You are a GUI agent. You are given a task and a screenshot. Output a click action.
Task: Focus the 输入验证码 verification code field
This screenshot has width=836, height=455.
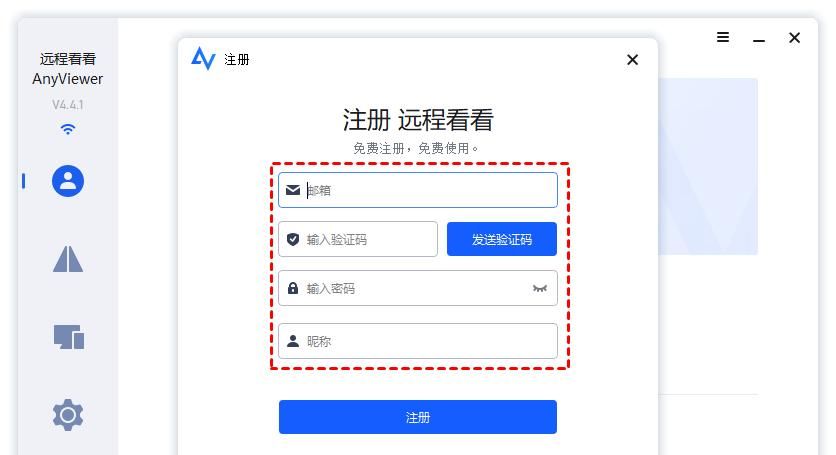pos(358,239)
